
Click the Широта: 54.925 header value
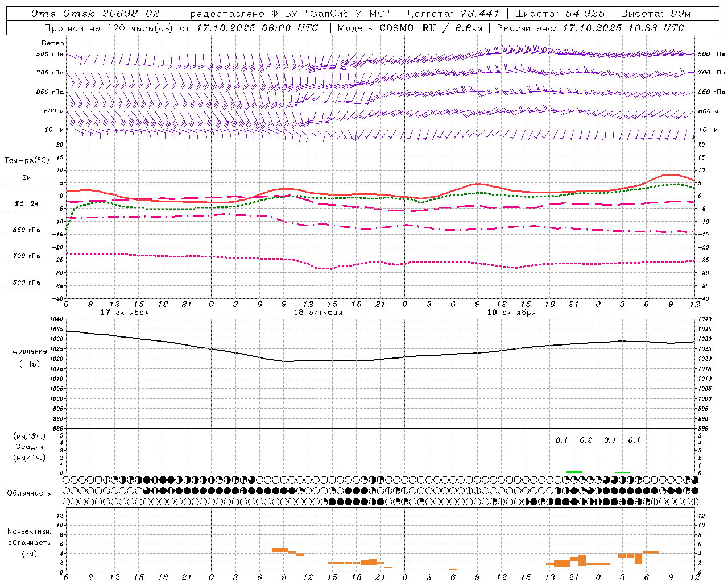tap(560, 14)
